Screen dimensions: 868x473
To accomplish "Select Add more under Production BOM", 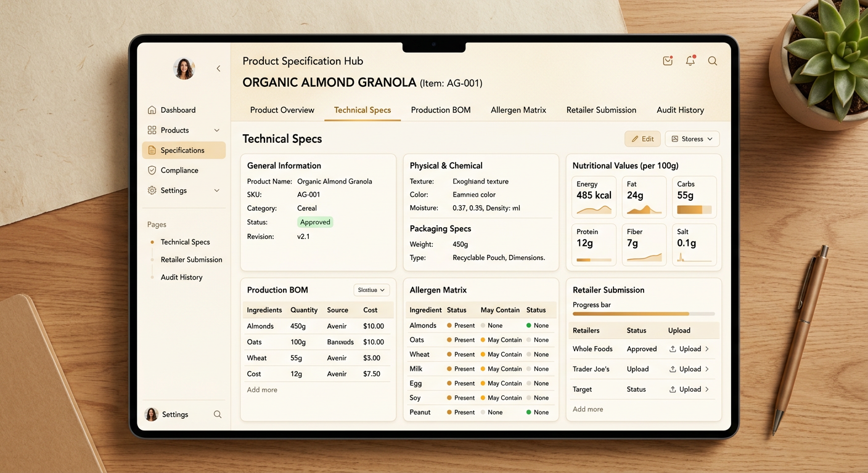I will pyautogui.click(x=261, y=390).
